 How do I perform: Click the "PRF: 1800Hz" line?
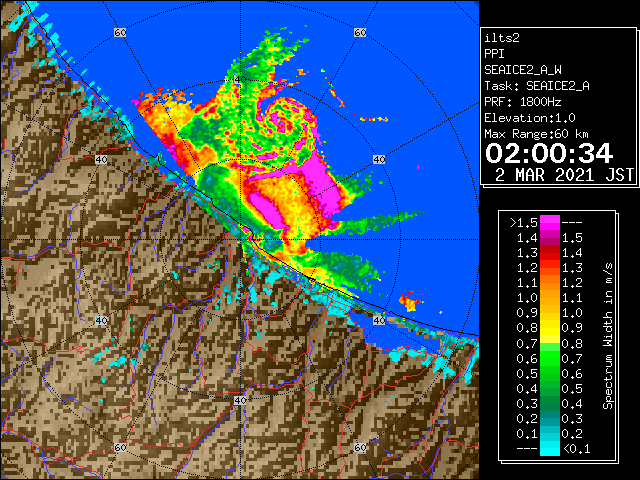tap(523, 102)
